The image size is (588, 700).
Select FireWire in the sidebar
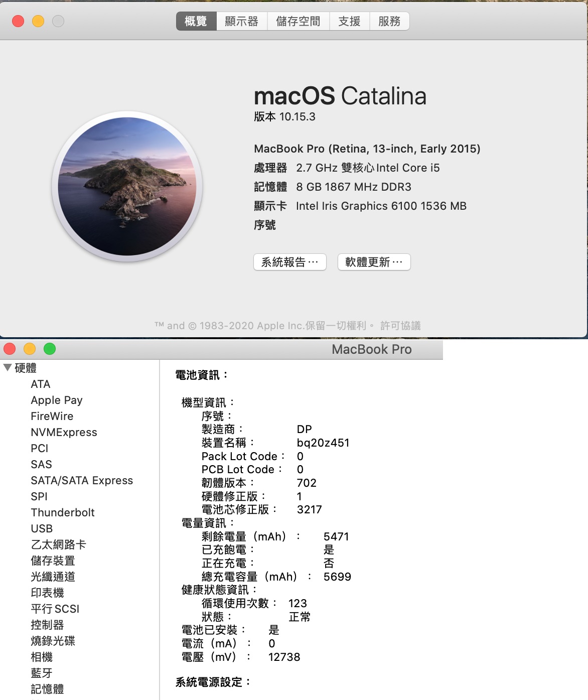(52, 416)
